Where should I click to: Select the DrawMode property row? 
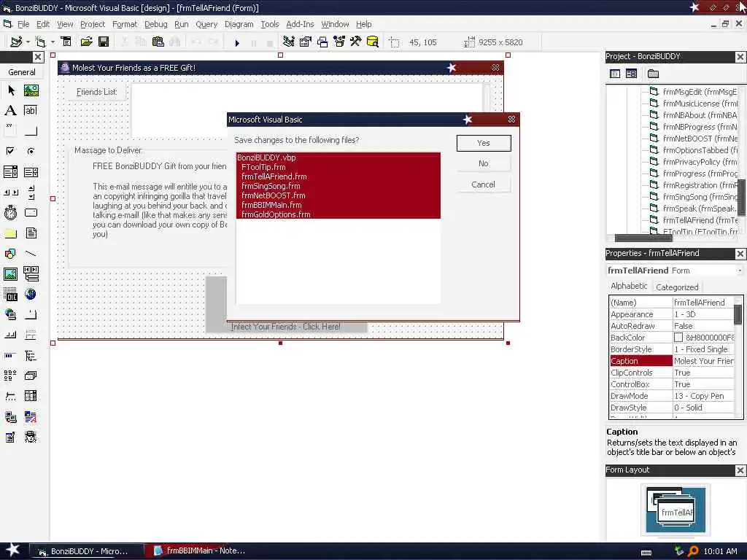[x=672, y=396]
